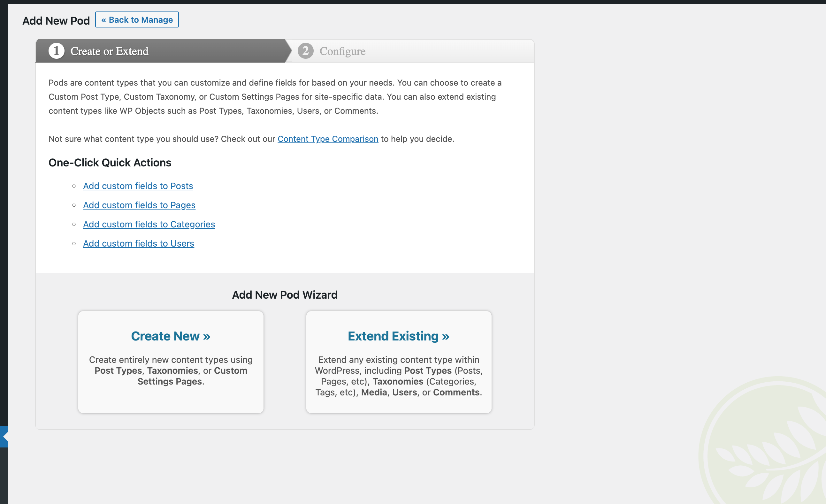Click "Add custom fields to Posts" quick action

tap(138, 186)
